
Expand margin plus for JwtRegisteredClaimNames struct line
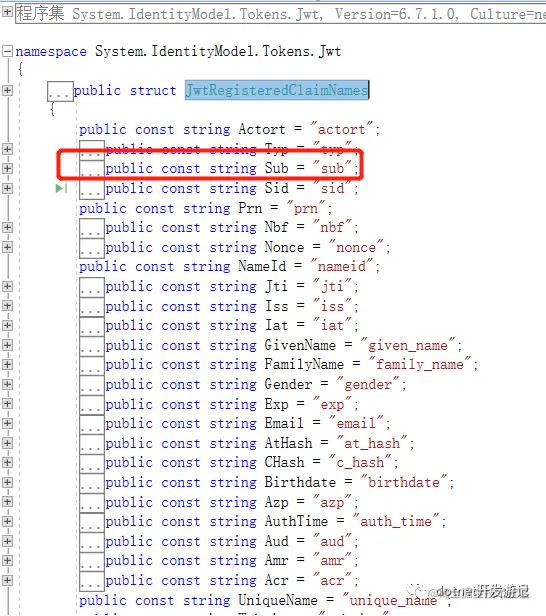tap(7, 90)
